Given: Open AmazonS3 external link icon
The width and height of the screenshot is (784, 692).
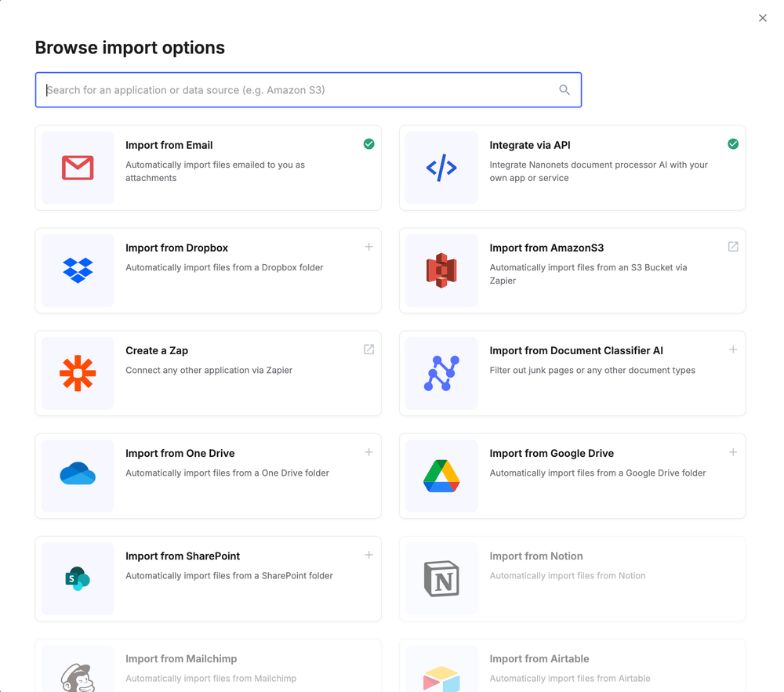Looking at the screenshot, I should pos(733,247).
